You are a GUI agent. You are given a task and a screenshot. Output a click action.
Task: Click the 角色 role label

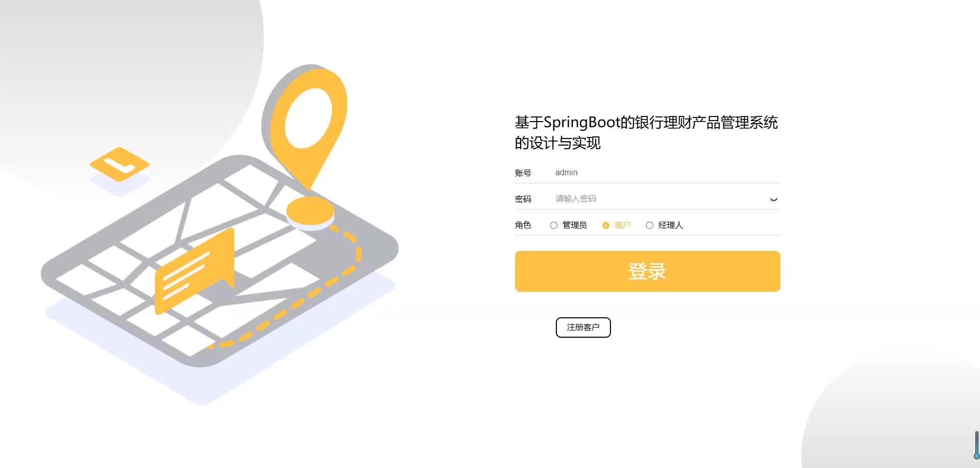[523, 225]
